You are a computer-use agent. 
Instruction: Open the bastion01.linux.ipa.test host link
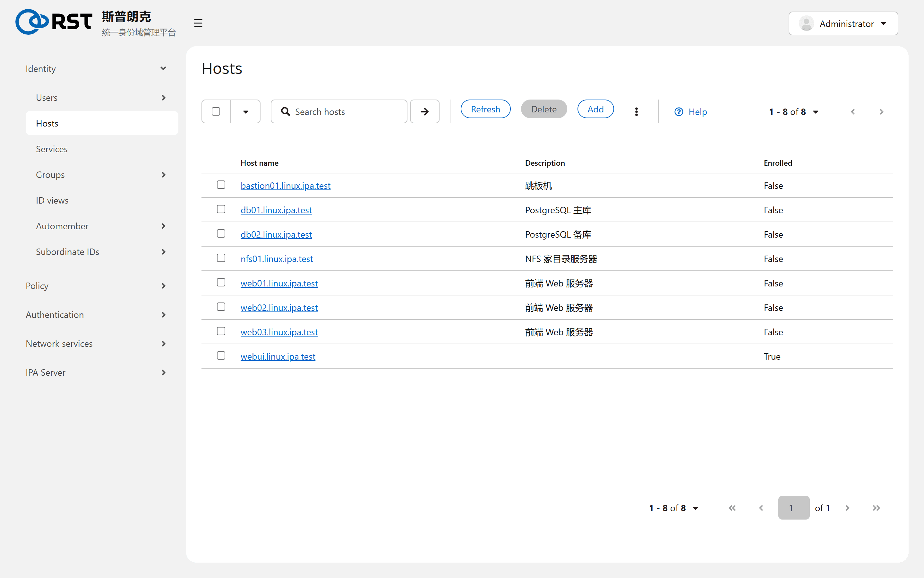285,185
